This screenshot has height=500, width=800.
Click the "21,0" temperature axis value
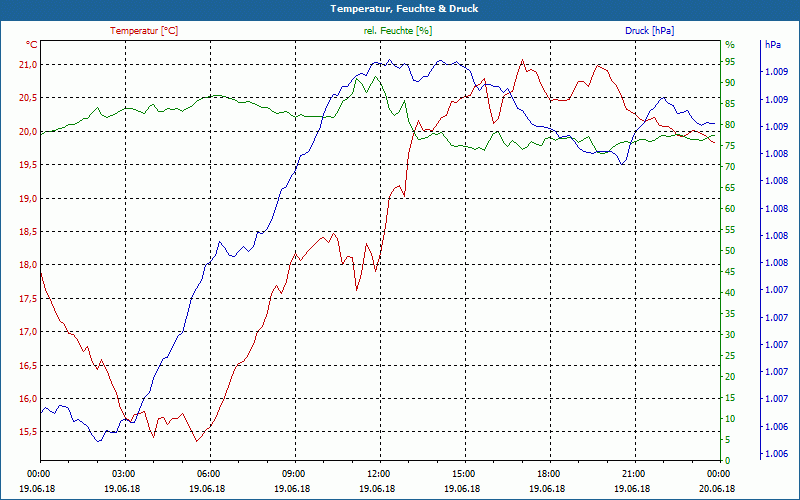28,65
